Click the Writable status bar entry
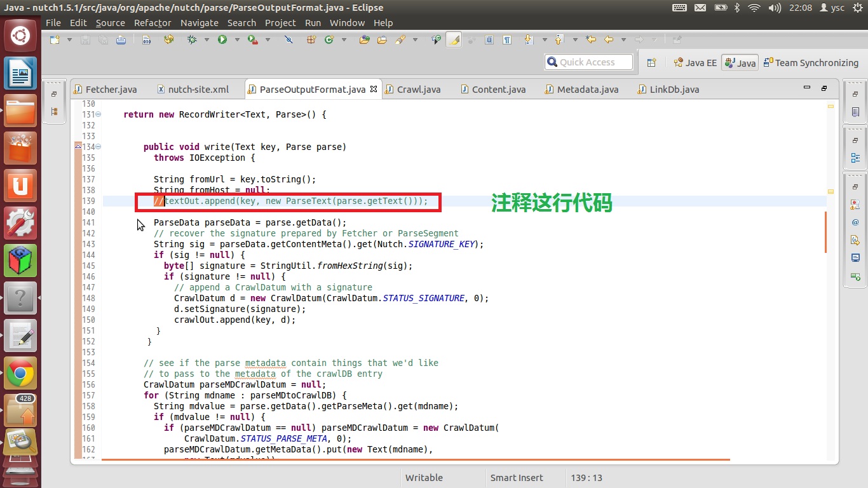Image resolution: width=868 pixels, height=488 pixels. tap(424, 478)
